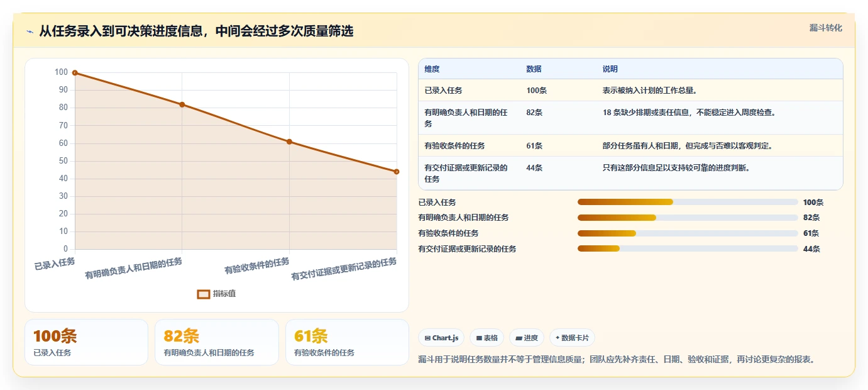Click the description starting with 只有这部分信息
The image size is (868, 390).
pos(676,168)
